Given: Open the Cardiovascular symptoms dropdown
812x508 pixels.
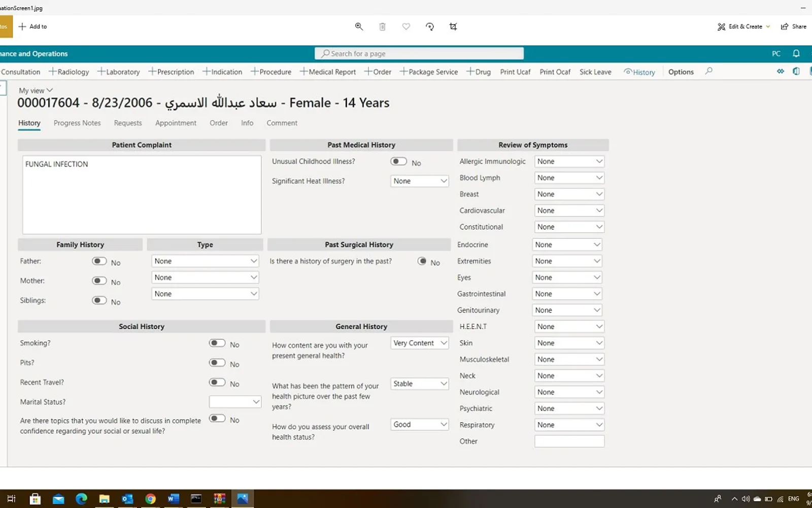Looking at the screenshot, I should 569,210.
